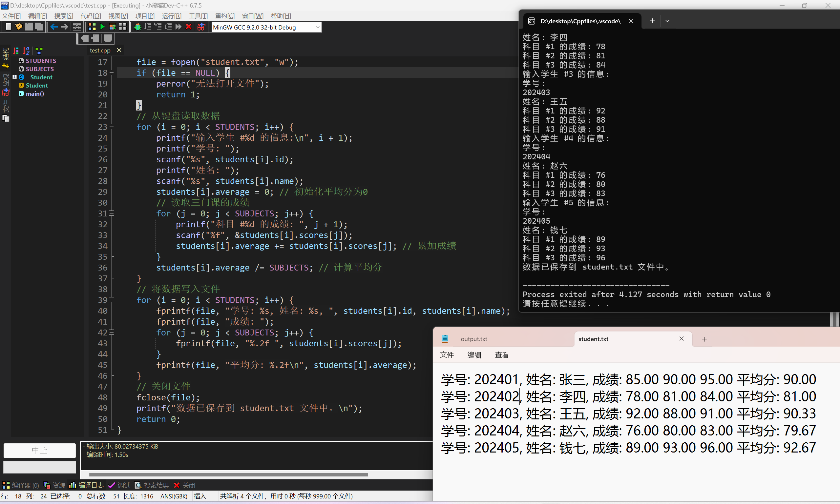Click the colored-squares Compile icon
The image size is (840, 504).
click(92, 27)
